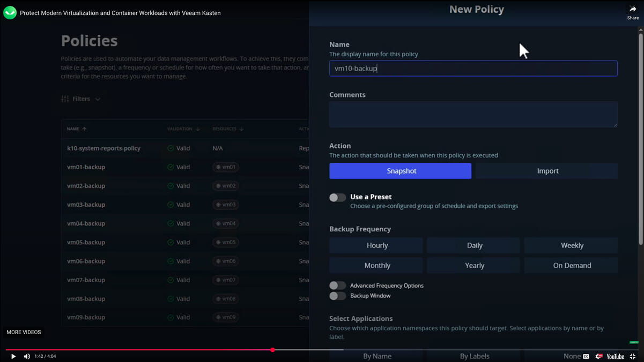Click the valid checkmark icon for vm03-backup
Screen dimensions: 644x362
coord(171,205)
